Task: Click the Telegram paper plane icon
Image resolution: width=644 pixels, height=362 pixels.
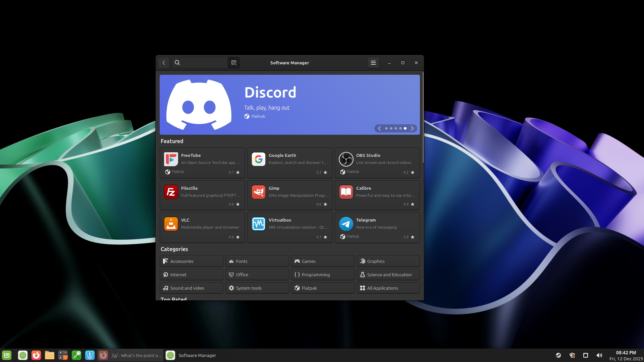Action: [x=346, y=224]
